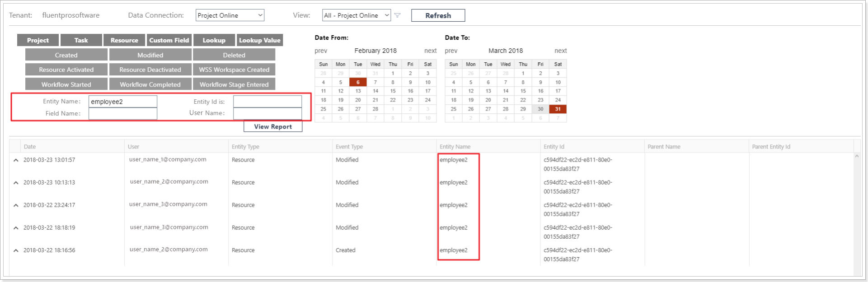Viewport: 868px width, 282px height.
Task: Toggle the Resource Deactivated event filter
Action: click(x=150, y=69)
